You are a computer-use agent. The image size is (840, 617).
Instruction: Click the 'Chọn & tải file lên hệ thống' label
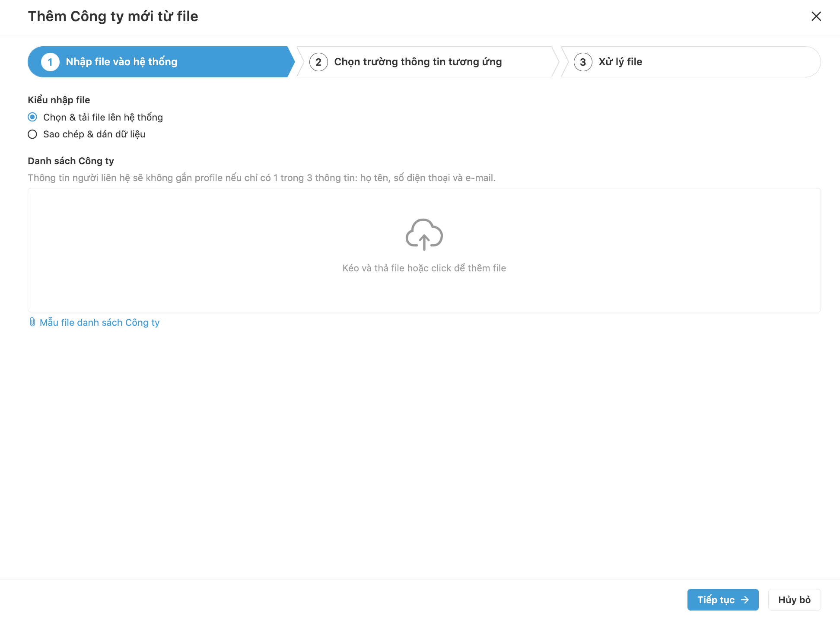103,117
